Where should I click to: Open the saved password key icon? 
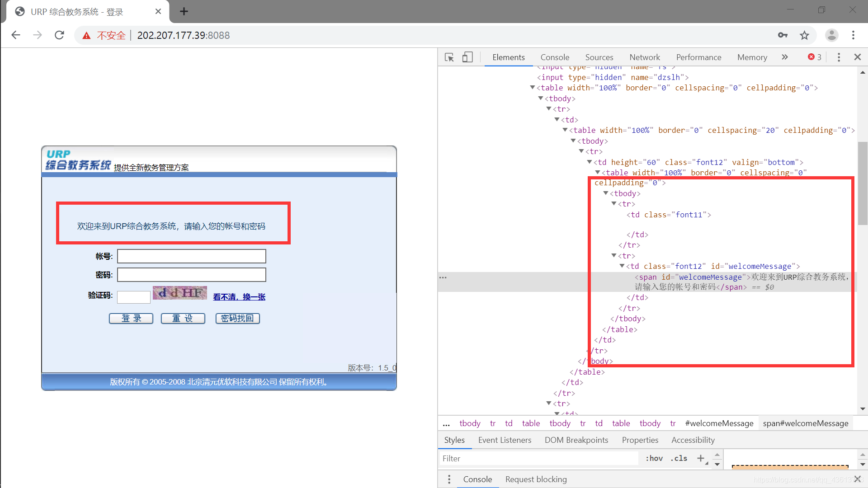[x=783, y=35]
